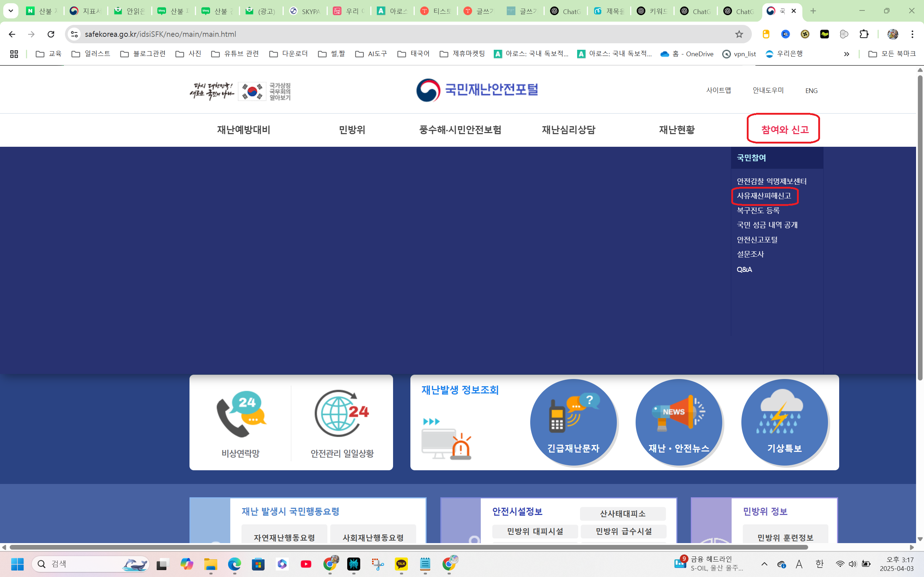Bookmark this page with the star icon

click(x=739, y=34)
